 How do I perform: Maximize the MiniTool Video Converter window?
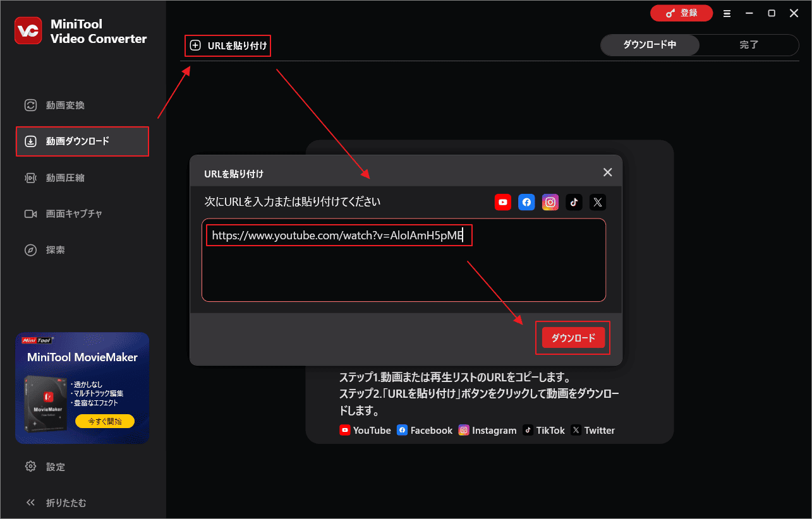[x=772, y=13]
